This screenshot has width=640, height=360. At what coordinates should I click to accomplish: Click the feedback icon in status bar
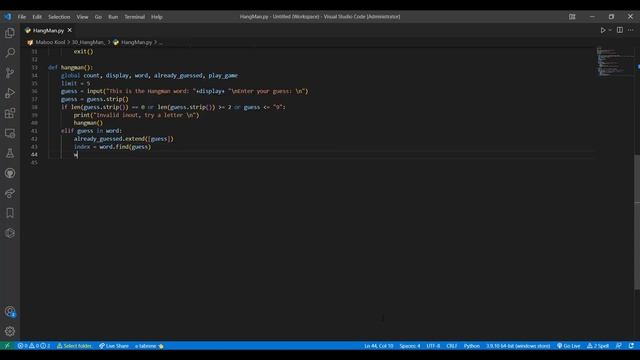pyautogui.click(x=619, y=346)
